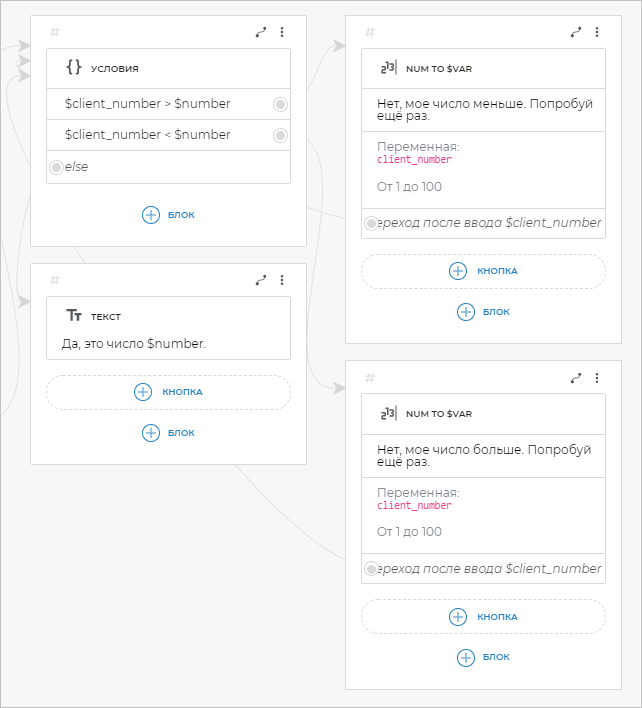Open three-dot menu of 'число больше' node

click(597, 378)
